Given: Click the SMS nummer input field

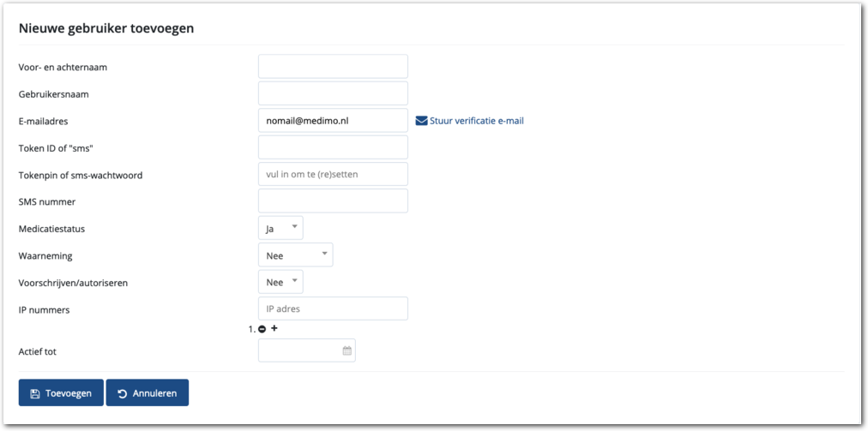Looking at the screenshot, I should [333, 201].
